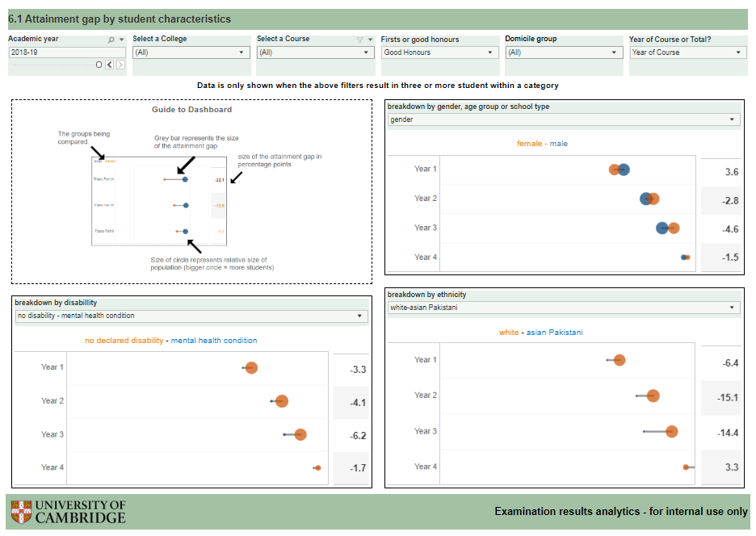Click the Academic year search icon
Viewport: 756px width, 536px height.
[x=111, y=40]
